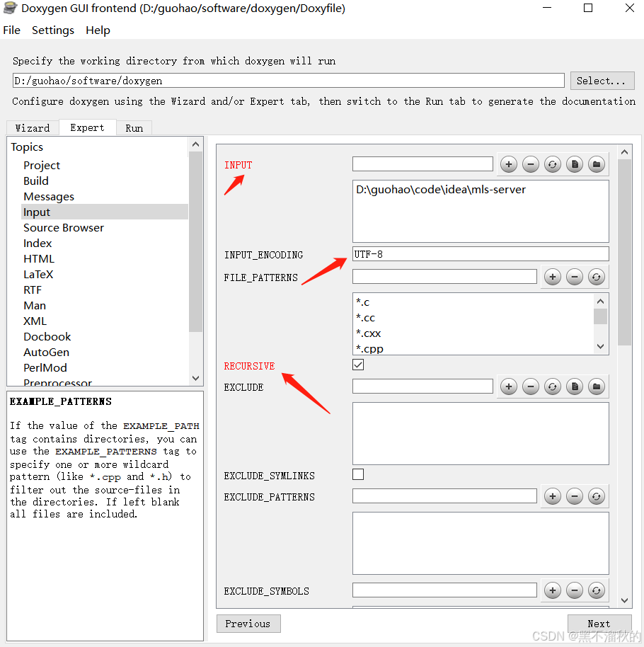This screenshot has width=644, height=647.
Task: Select the AutoGen topic
Action: pos(46,353)
